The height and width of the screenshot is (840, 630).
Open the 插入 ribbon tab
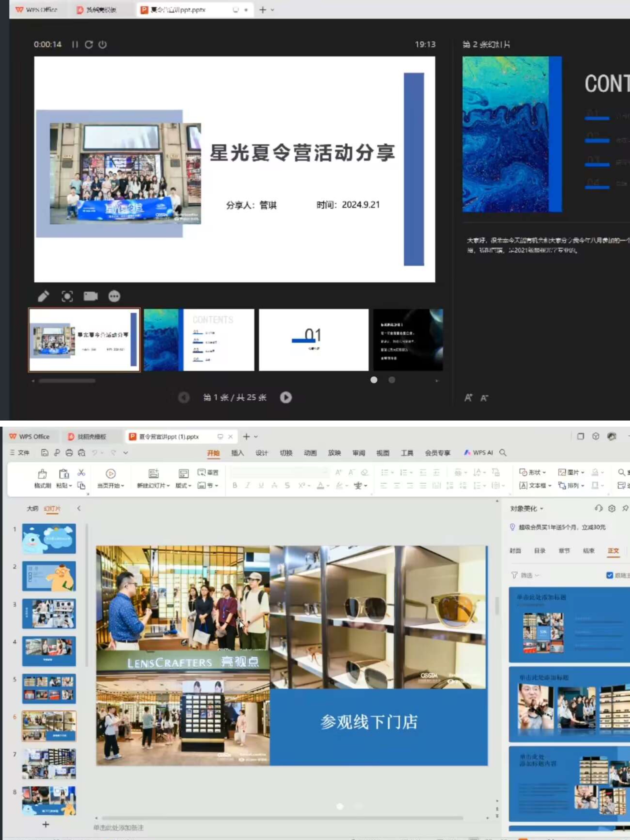click(x=237, y=453)
